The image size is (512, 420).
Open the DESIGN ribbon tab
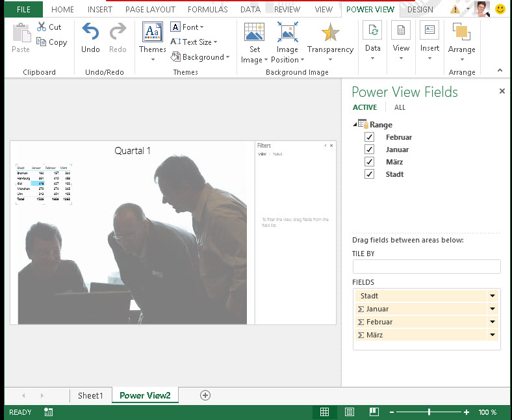pyautogui.click(x=420, y=10)
